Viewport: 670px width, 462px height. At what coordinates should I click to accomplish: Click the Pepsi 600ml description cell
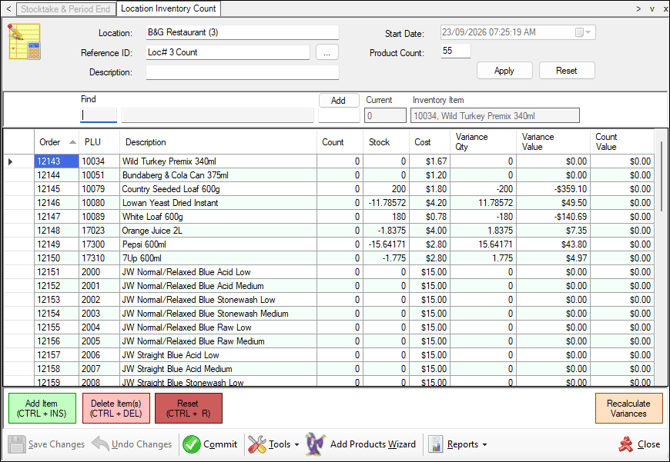(x=218, y=244)
